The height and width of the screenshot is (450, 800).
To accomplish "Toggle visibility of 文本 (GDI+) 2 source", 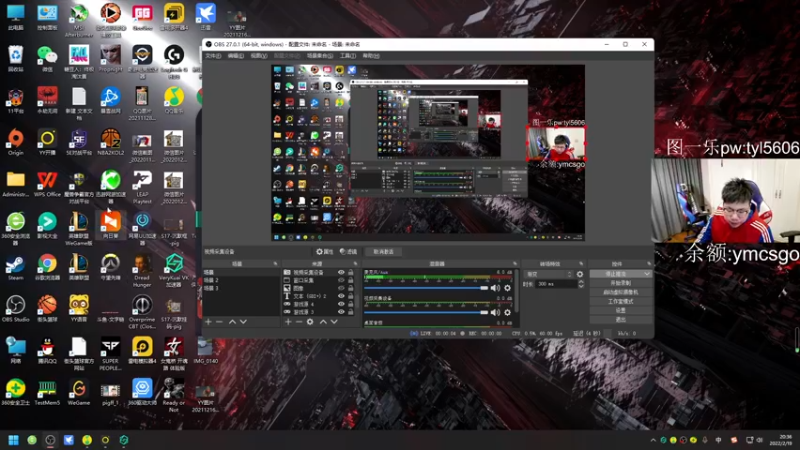I will pos(341,296).
